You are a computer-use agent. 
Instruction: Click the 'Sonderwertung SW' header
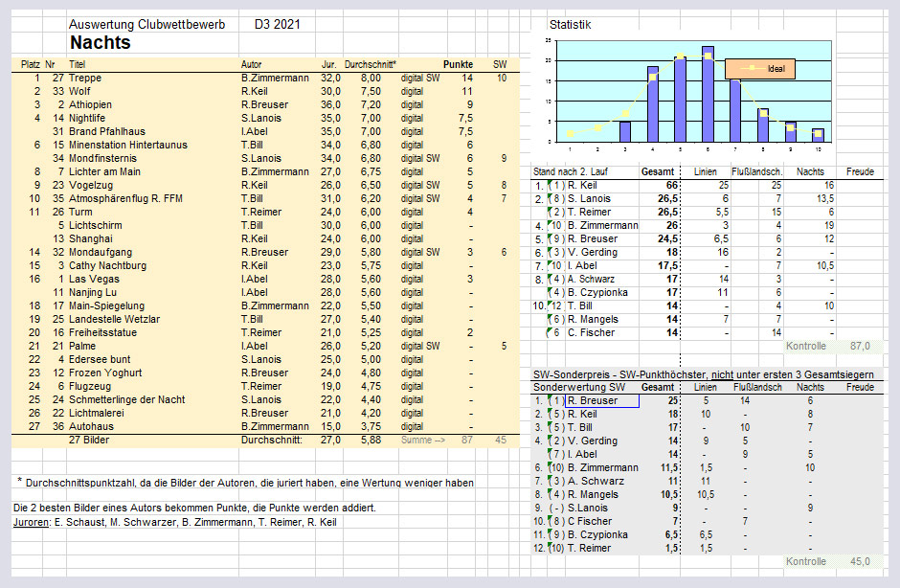click(579, 387)
